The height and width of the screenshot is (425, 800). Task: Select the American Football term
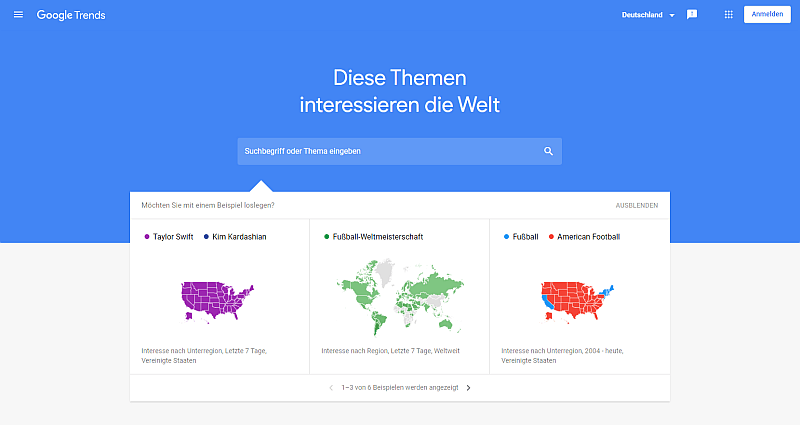click(588, 237)
